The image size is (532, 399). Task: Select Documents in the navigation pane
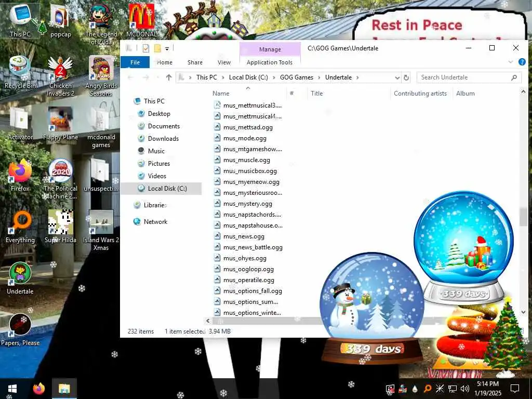pyautogui.click(x=164, y=126)
